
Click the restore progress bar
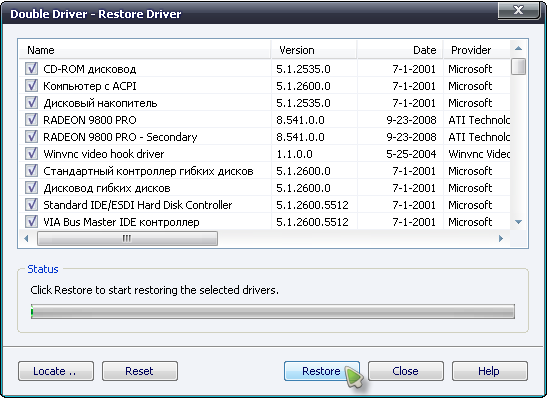coord(273,311)
